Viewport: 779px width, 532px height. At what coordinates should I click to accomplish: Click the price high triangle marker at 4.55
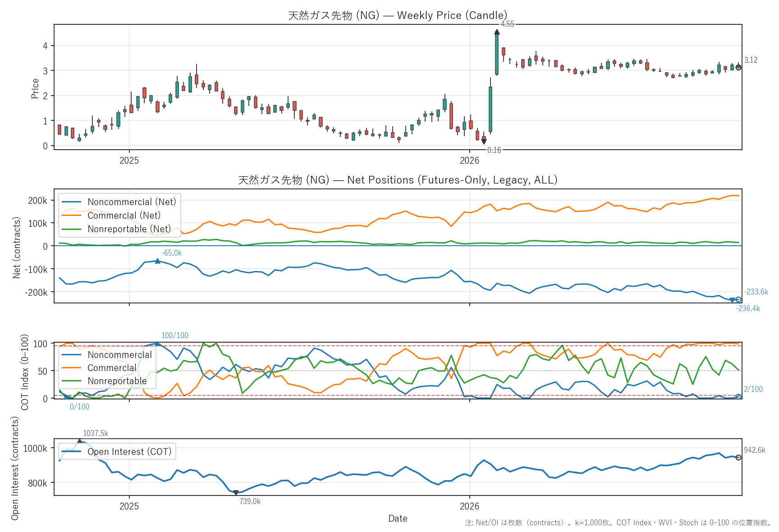coord(497,32)
